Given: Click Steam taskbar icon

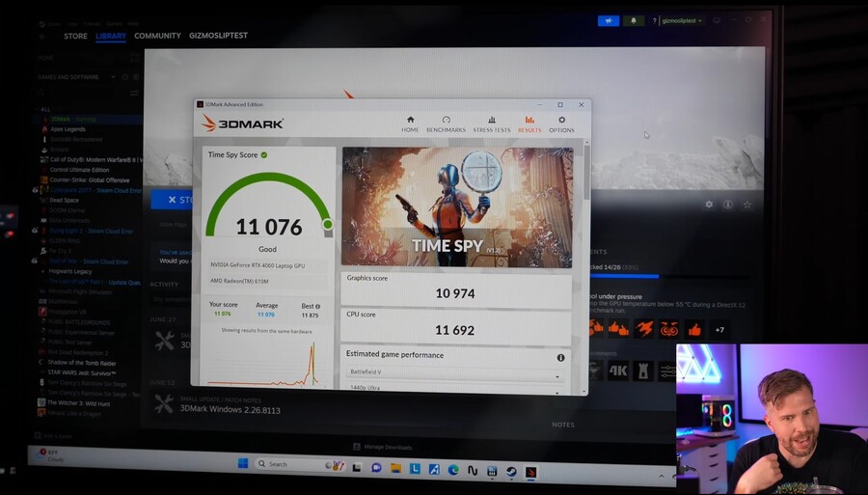Looking at the screenshot, I should coord(511,471).
